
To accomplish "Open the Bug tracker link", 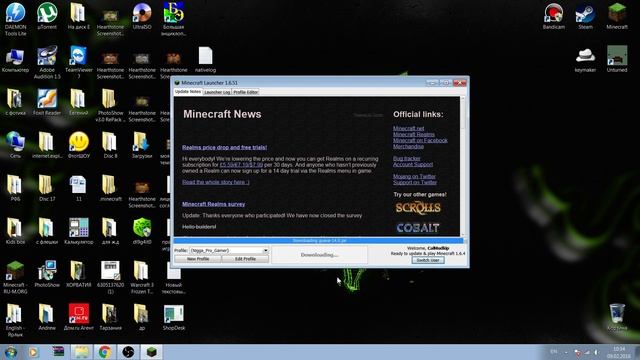I will click(x=407, y=158).
